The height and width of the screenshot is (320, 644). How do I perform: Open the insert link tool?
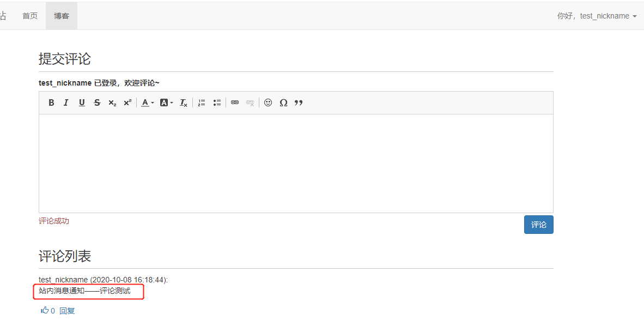click(x=234, y=102)
